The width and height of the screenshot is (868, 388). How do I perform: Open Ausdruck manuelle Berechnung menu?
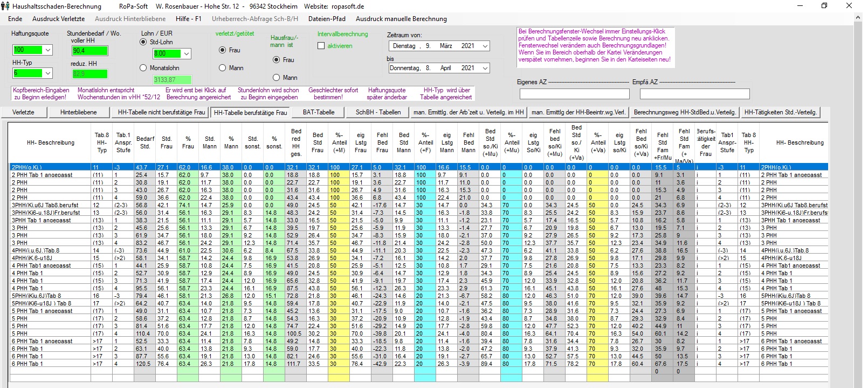click(401, 19)
